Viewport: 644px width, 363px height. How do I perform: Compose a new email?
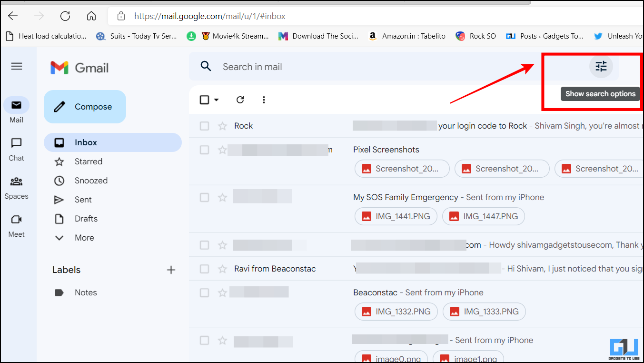(x=85, y=107)
